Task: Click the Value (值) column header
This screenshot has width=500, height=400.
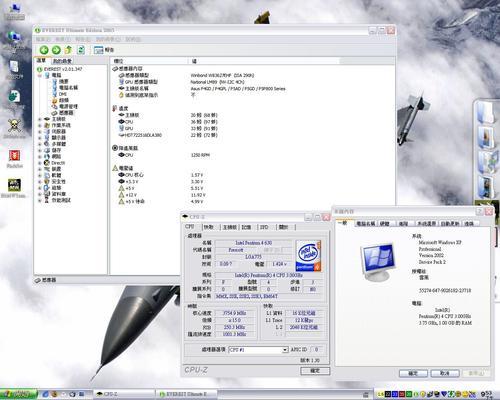Action: [263, 61]
